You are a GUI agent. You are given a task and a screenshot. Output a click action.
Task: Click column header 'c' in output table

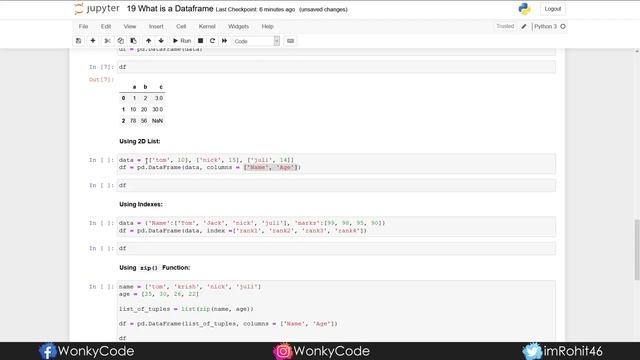(x=161, y=87)
